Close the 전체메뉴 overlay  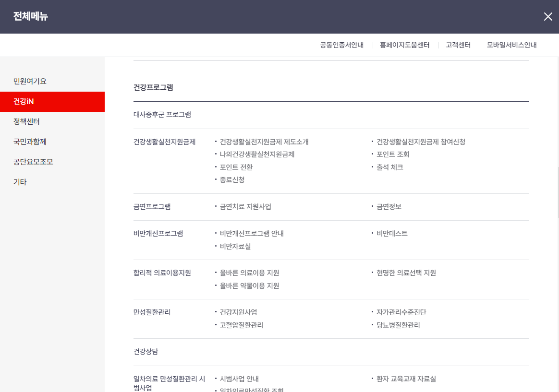click(548, 16)
